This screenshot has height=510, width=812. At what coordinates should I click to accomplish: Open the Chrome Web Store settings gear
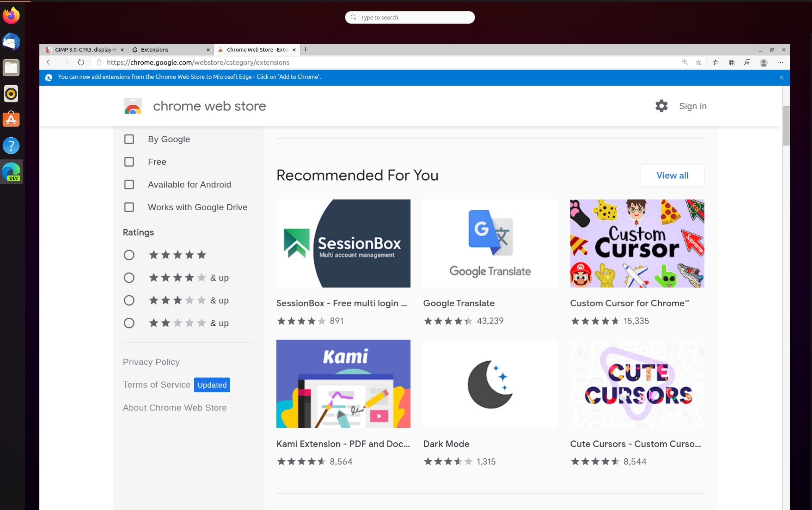[x=661, y=106]
